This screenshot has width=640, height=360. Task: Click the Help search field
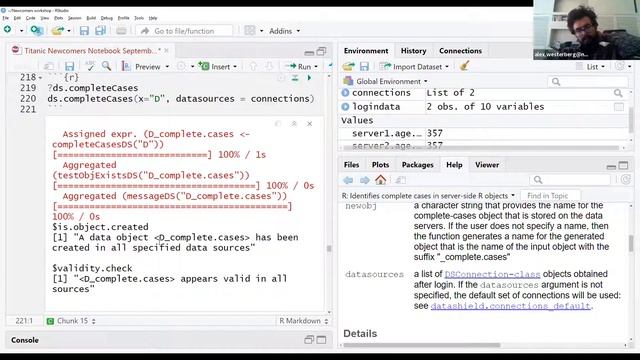pos(570,180)
